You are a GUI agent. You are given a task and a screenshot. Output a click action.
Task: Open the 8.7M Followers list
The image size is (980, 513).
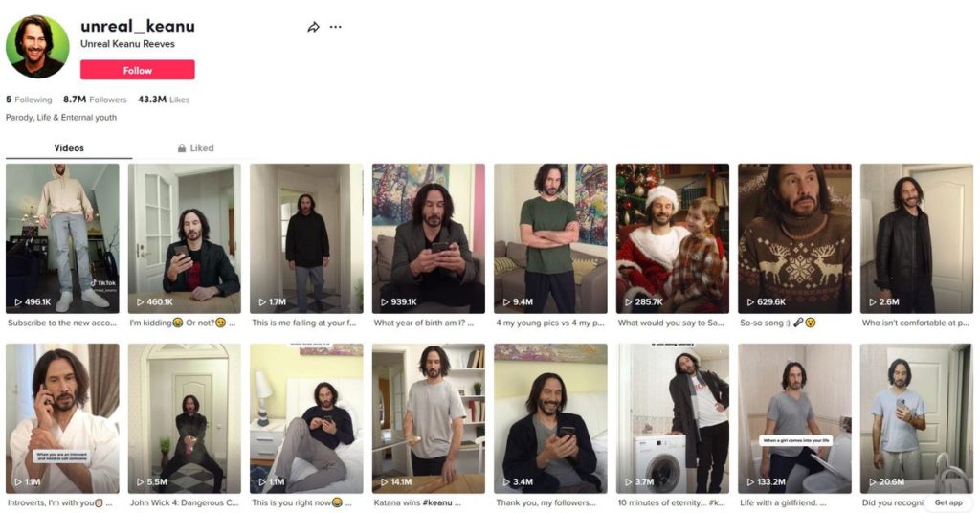(95, 100)
